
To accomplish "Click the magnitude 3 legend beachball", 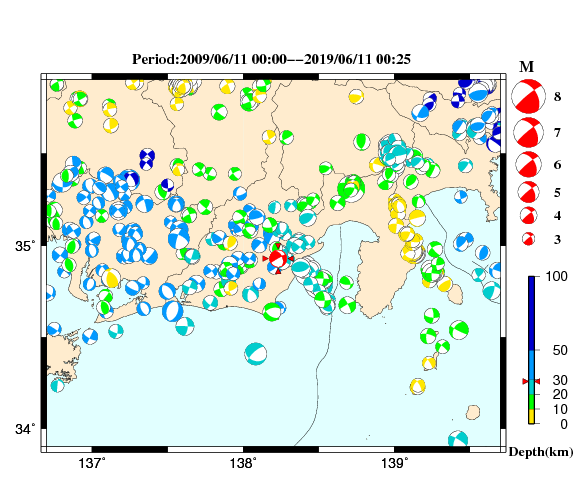I will pos(529,239).
